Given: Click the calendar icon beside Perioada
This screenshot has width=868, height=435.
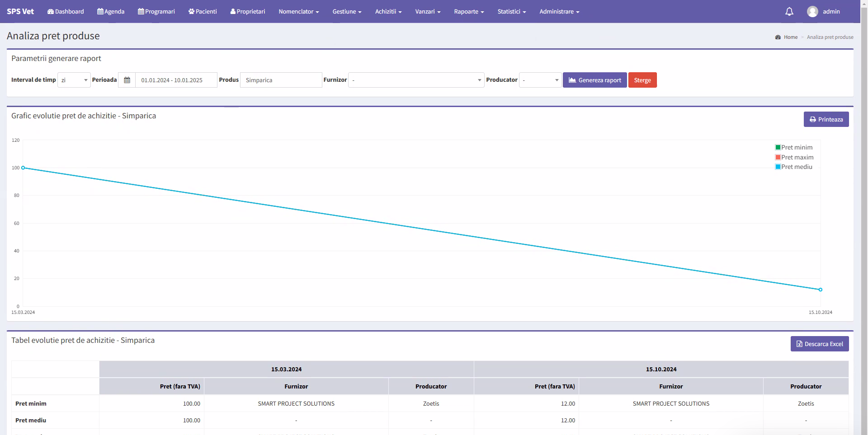Looking at the screenshot, I should tap(127, 80).
